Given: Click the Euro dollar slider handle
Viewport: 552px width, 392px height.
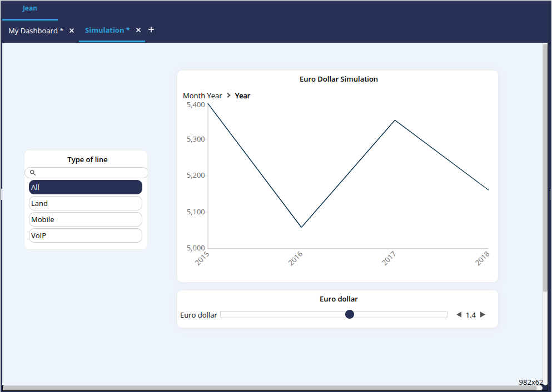Looking at the screenshot, I should [350, 314].
